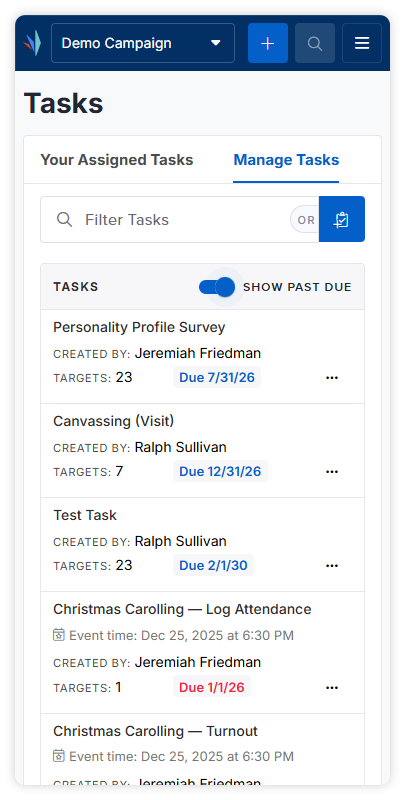
Task: Toggle the OR filter switch
Action: (305, 220)
